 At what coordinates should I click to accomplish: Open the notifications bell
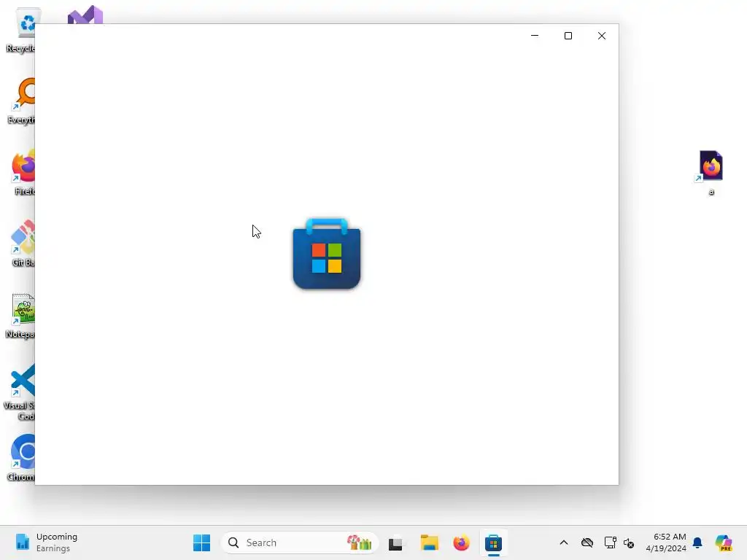[697, 542]
